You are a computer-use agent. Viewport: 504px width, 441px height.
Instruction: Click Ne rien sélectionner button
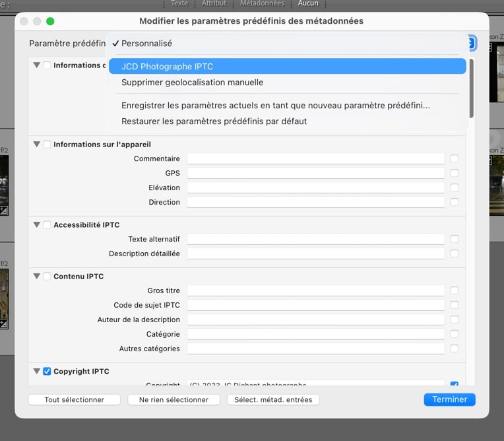pos(173,400)
